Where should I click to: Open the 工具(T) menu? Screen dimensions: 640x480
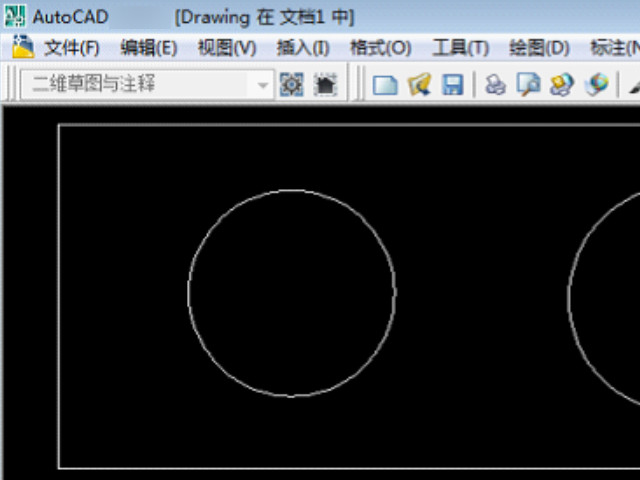pos(460,48)
